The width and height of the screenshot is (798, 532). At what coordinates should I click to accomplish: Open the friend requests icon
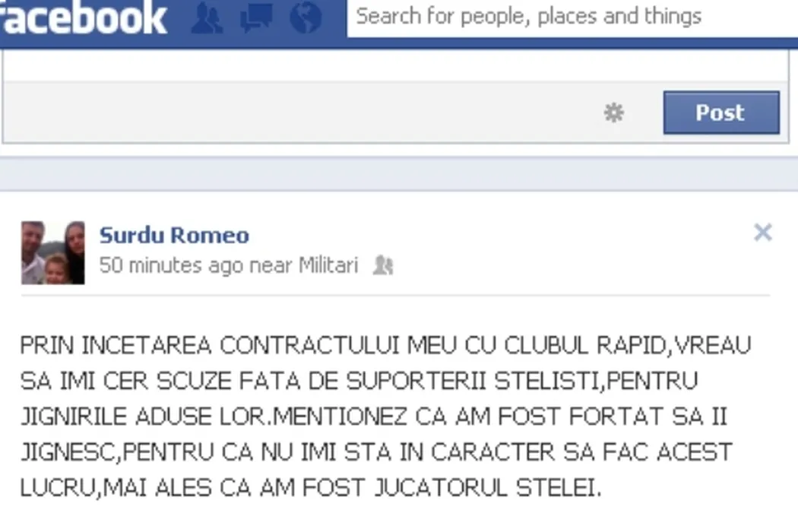(x=207, y=18)
